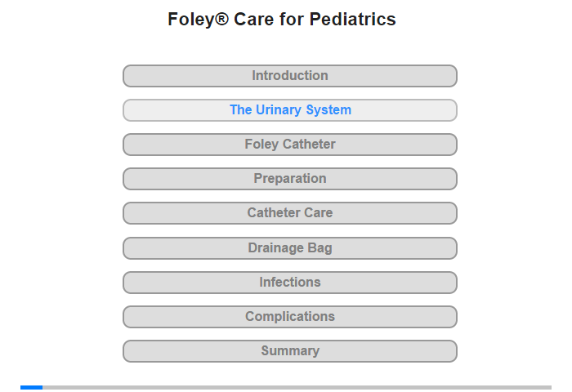Screen dimensions: 572x392
Task: Load the Foley Catheter topic
Action: click(x=289, y=145)
